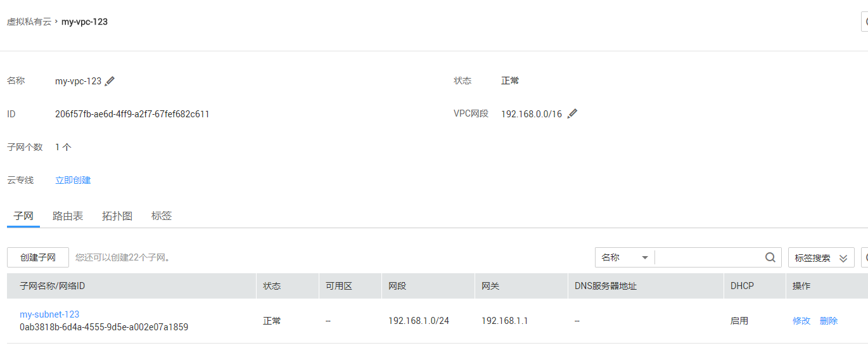Click the 创建子网 button
Viewport: 868px width, 355px height.
[38, 257]
